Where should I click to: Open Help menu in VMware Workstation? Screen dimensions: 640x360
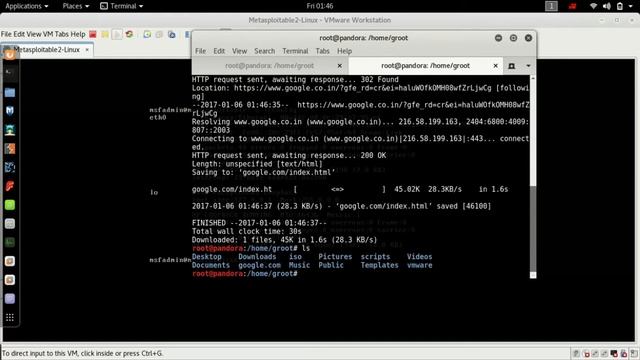point(78,34)
